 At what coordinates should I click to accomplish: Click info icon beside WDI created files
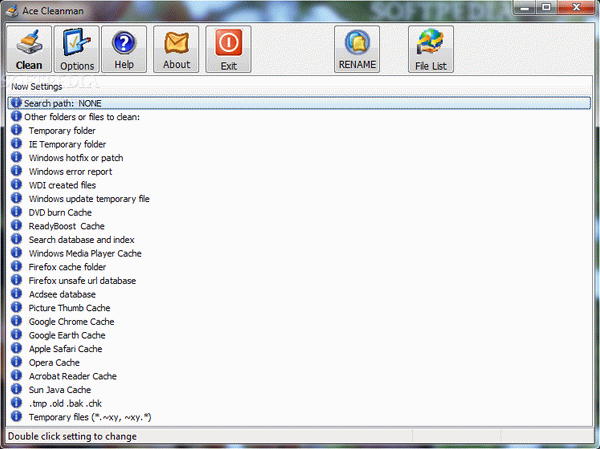pyautogui.click(x=16, y=184)
